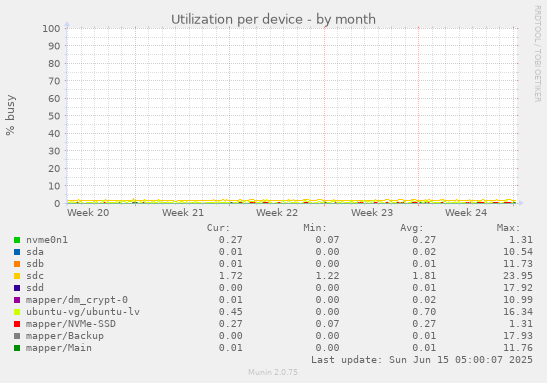Click the Week 23 axis label
The height and width of the screenshot is (383, 547).
click(x=372, y=212)
